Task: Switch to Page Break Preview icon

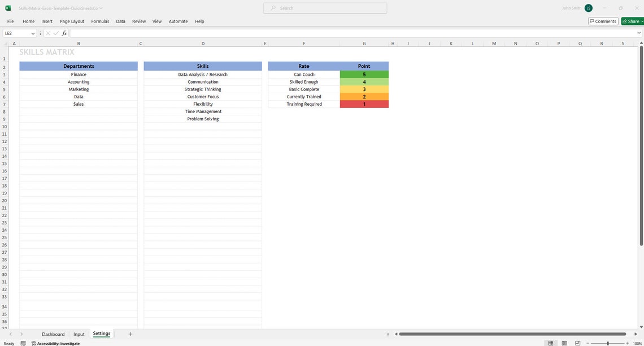Action: point(578,343)
